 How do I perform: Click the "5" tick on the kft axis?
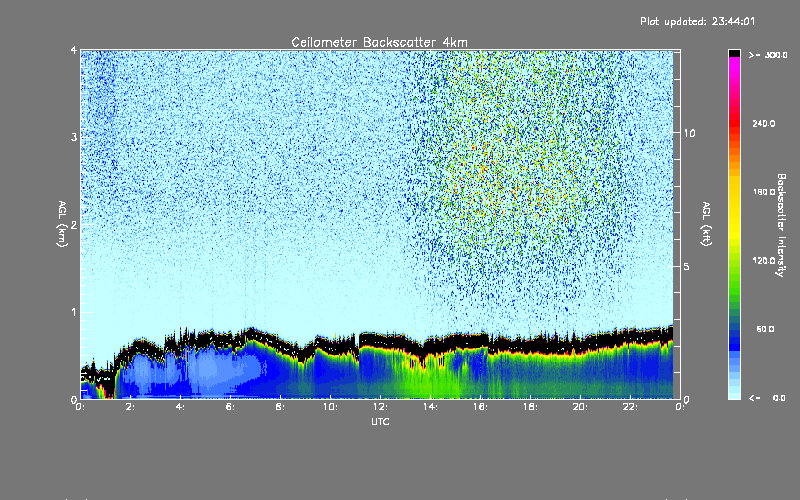click(x=687, y=266)
